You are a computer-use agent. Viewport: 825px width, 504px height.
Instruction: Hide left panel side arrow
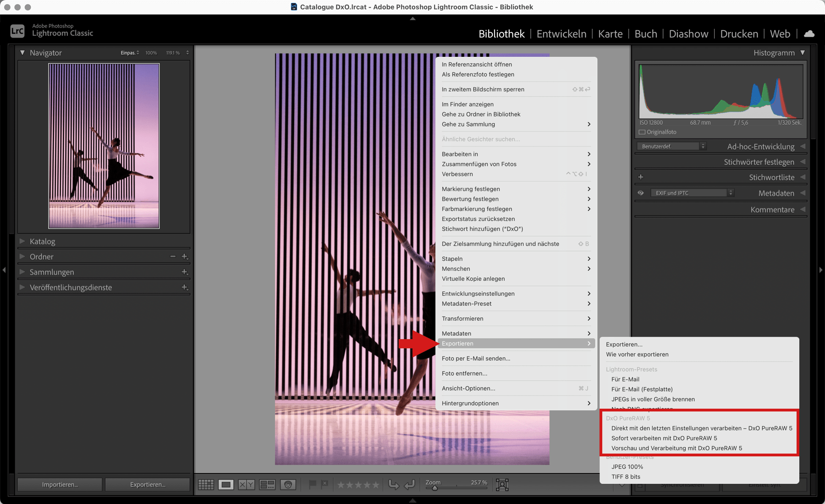click(x=4, y=270)
